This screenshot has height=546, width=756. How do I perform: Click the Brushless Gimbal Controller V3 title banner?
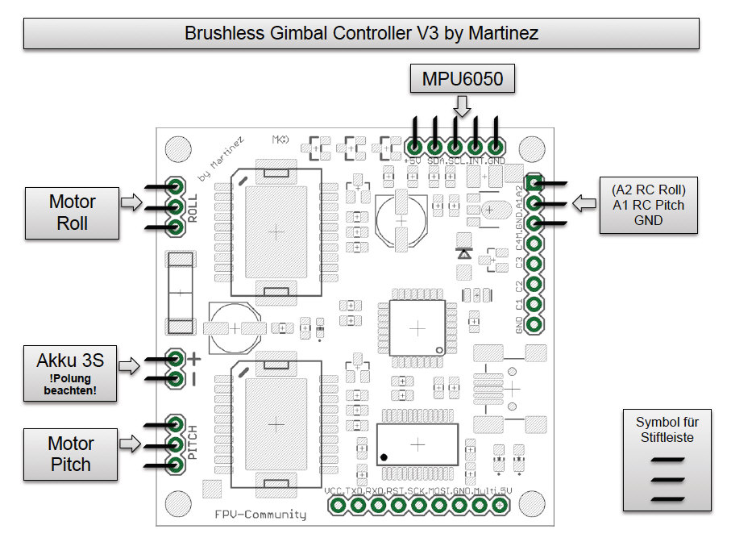coord(361,33)
